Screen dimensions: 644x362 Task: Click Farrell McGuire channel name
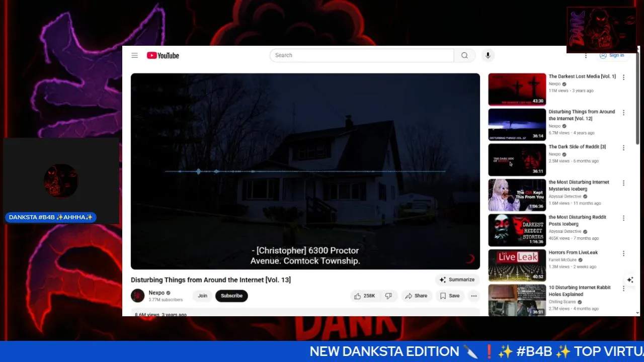tap(562, 260)
